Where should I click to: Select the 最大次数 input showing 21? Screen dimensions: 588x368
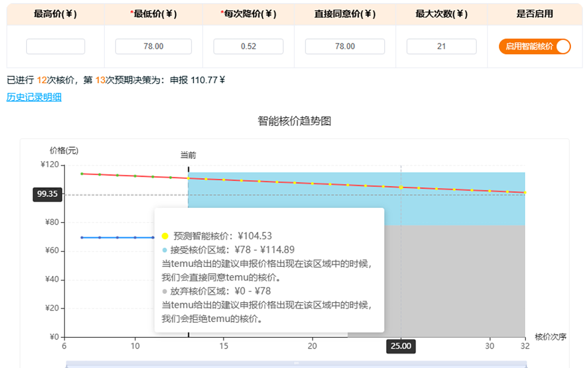pyautogui.click(x=441, y=46)
